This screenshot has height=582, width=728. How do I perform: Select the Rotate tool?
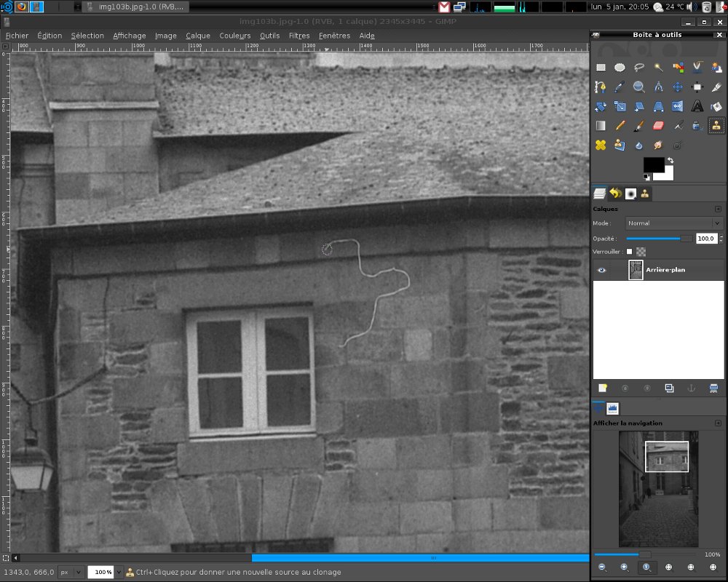click(x=601, y=106)
